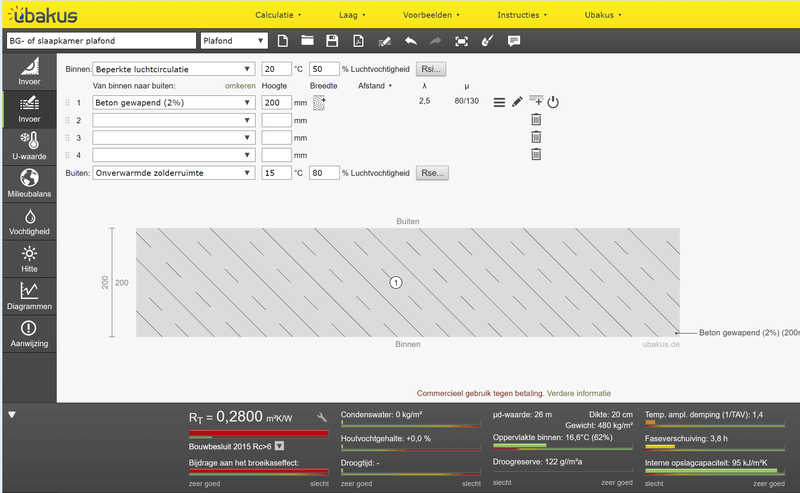Click the omkeren link
Screen dimensions: 800x493
pyautogui.click(x=240, y=86)
